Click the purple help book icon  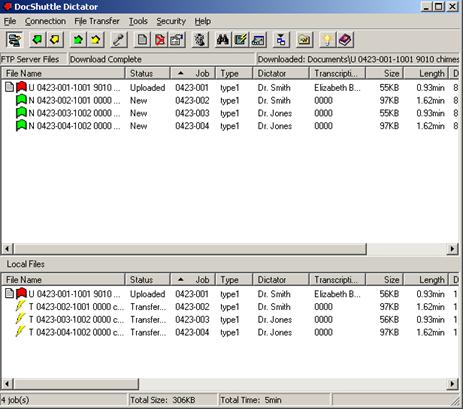pos(345,40)
